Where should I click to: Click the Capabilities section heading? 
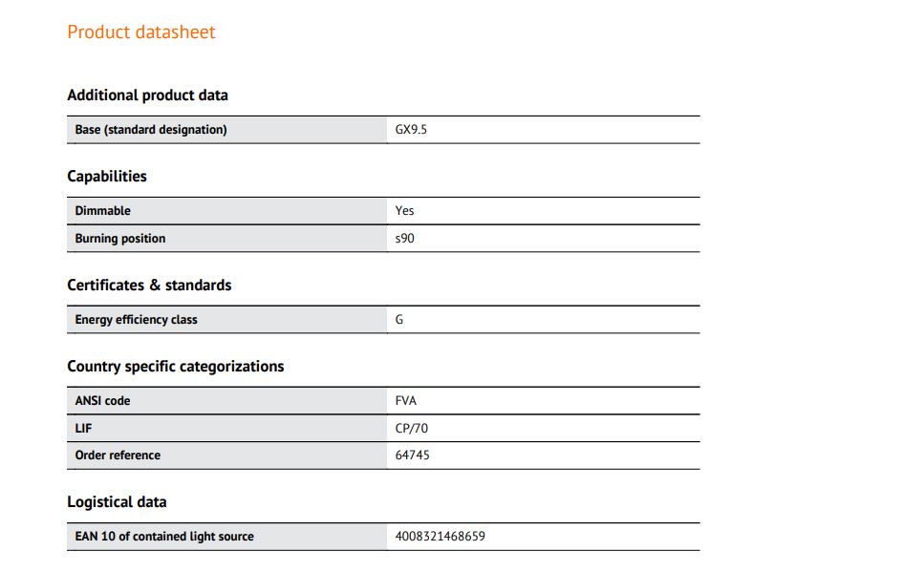[x=107, y=176]
